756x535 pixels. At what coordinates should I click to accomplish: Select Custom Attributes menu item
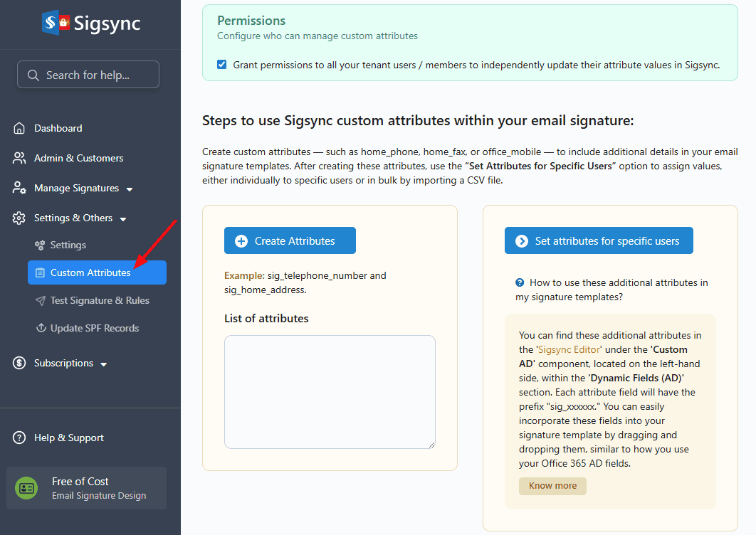pos(97,272)
